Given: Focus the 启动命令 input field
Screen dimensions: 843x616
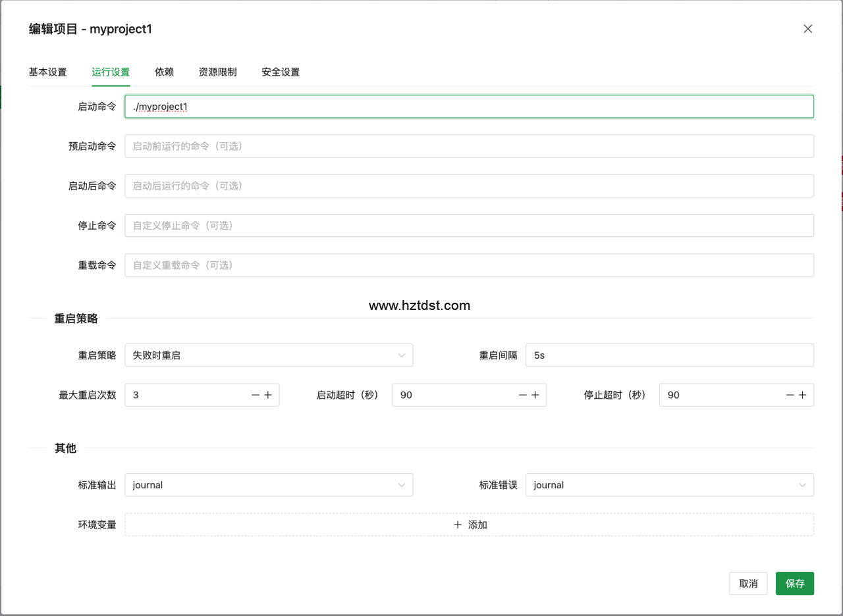Looking at the screenshot, I should tap(469, 107).
